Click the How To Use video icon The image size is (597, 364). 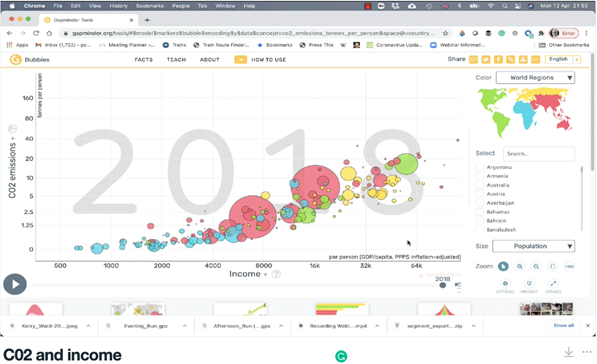coord(240,60)
